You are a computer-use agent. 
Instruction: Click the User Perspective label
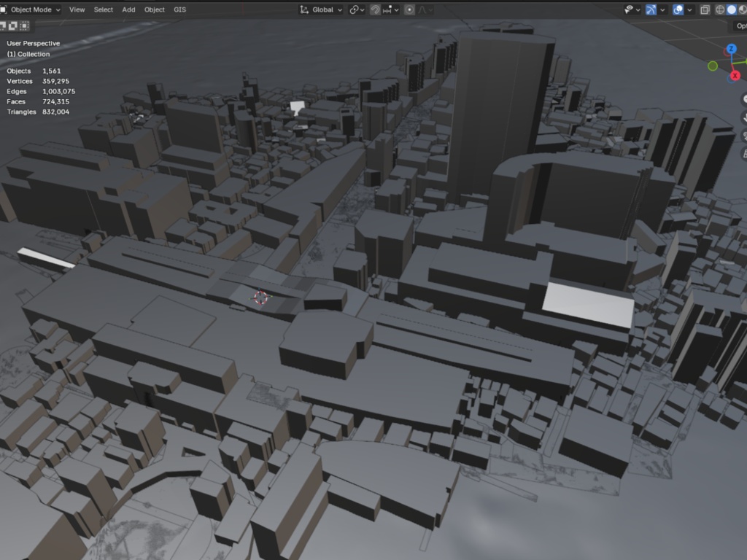click(x=34, y=43)
